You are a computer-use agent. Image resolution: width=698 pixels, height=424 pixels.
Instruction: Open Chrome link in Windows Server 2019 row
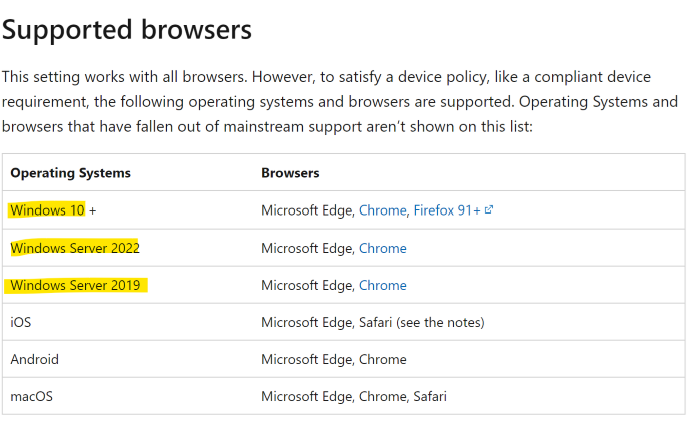pos(383,285)
